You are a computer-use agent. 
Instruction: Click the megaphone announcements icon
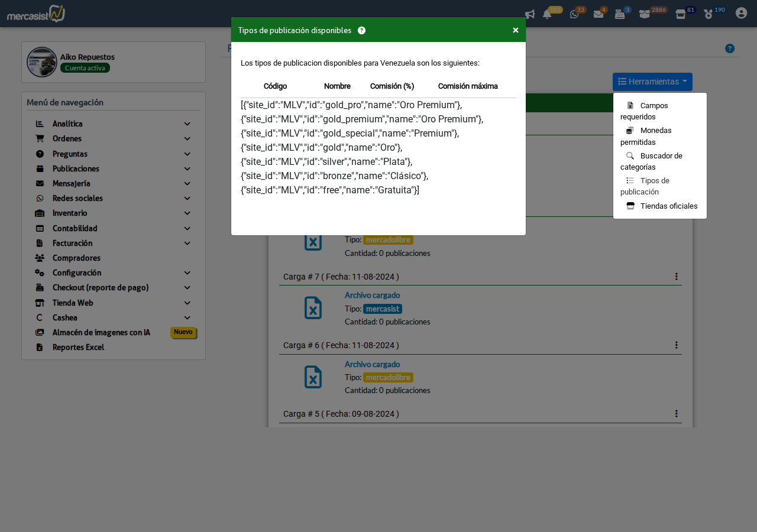530,14
